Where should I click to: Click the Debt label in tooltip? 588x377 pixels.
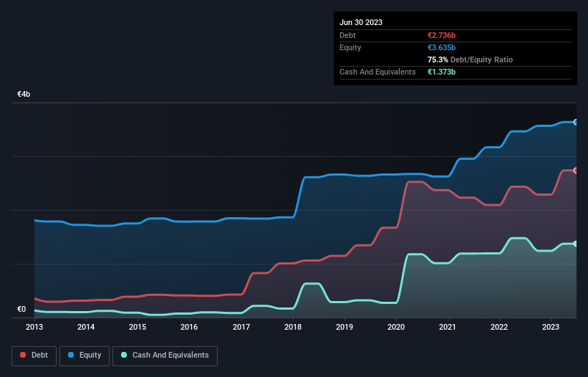tap(347, 35)
